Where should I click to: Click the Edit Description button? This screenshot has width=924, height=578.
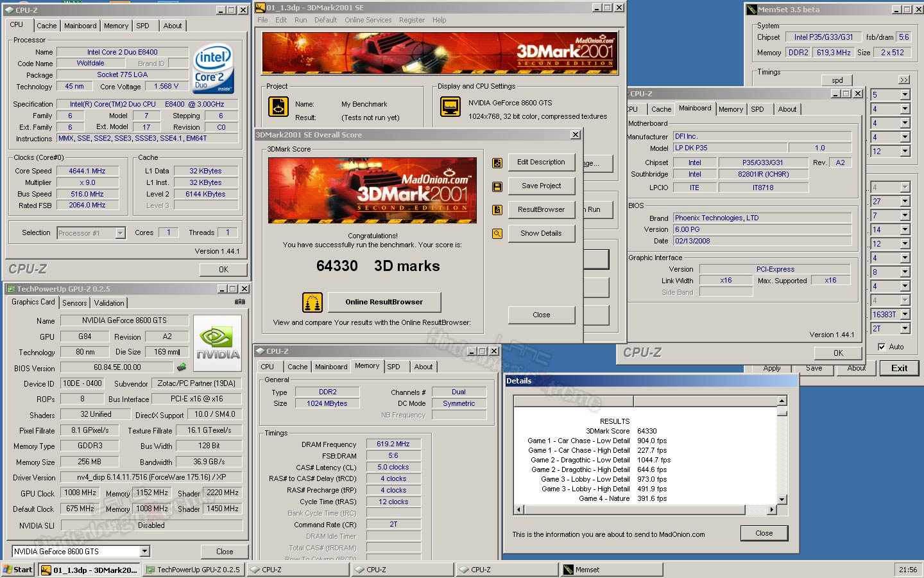click(x=541, y=162)
